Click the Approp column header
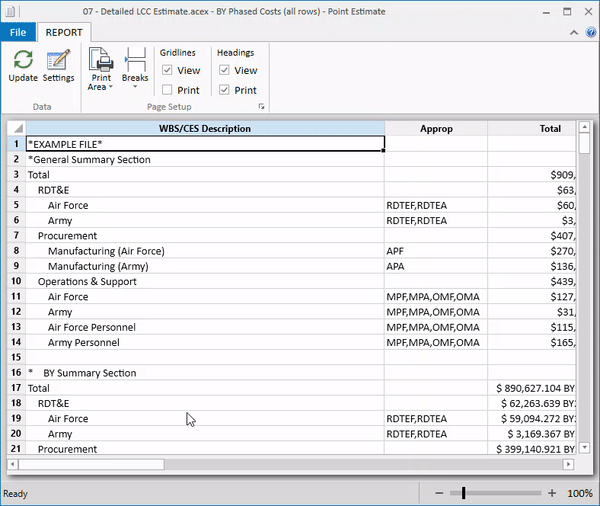The height and width of the screenshot is (506, 600). click(x=436, y=129)
